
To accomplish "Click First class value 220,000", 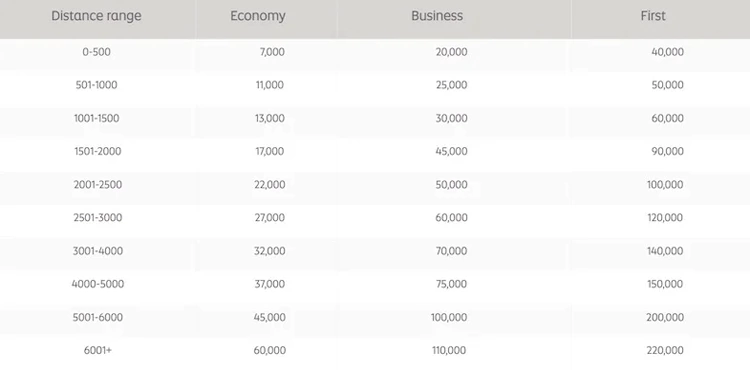I will [x=665, y=350].
